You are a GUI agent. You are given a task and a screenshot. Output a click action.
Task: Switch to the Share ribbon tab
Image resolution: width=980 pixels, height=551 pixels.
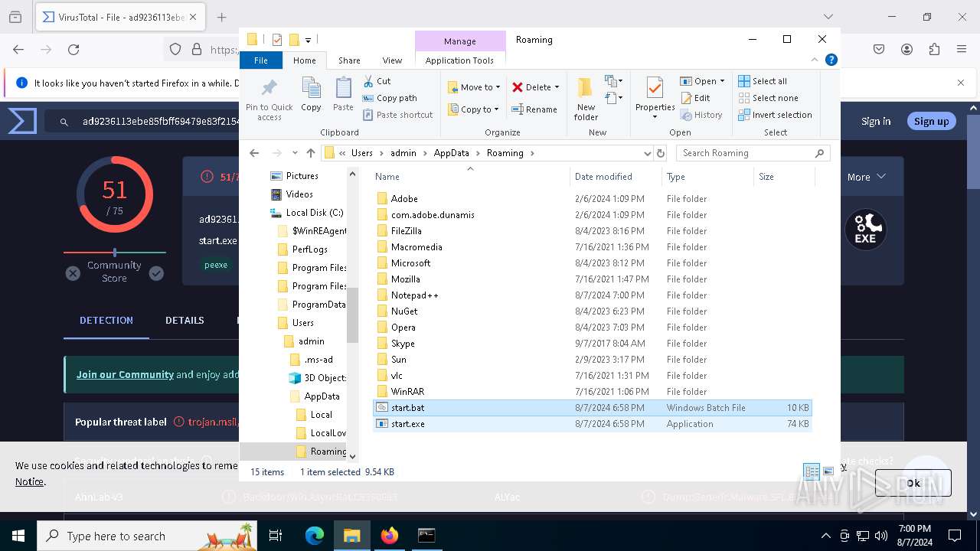coord(349,60)
